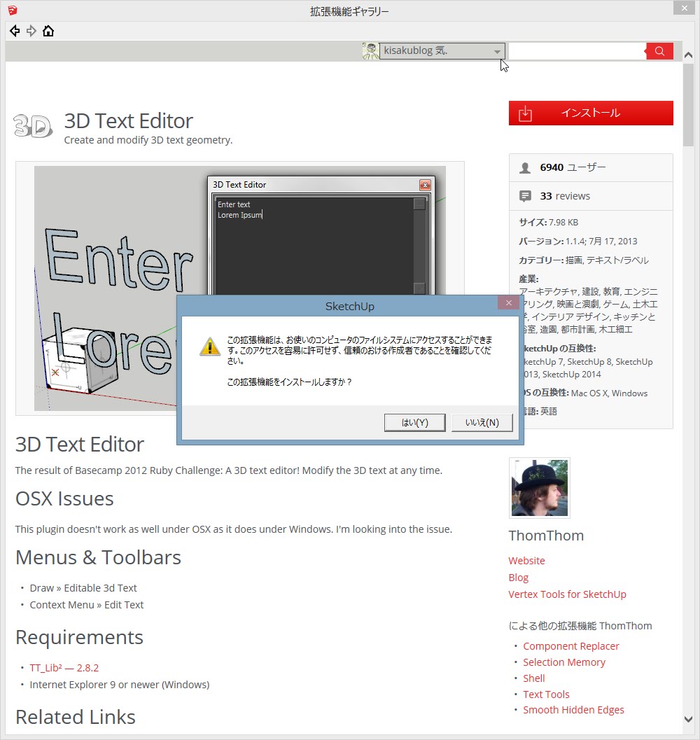Click the ThomThom author photo
The image size is (700, 740).
[540, 488]
